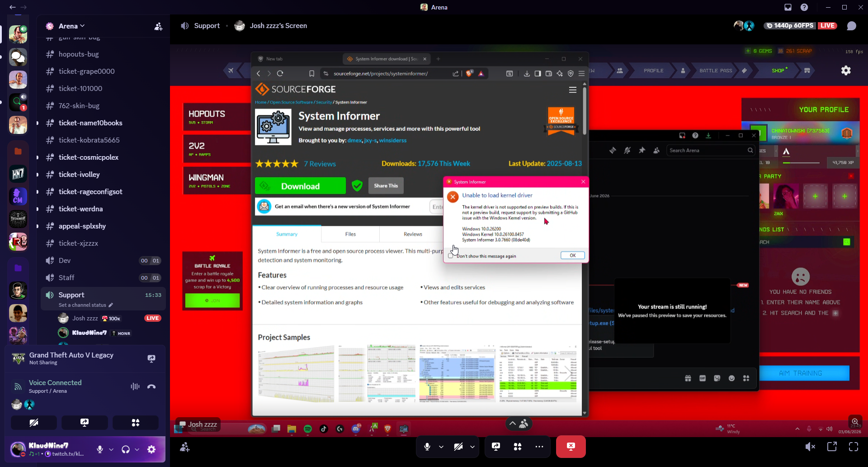The width and height of the screenshot is (868, 467).
Task: Click OK in the System Informer dialog
Action: [x=573, y=255]
